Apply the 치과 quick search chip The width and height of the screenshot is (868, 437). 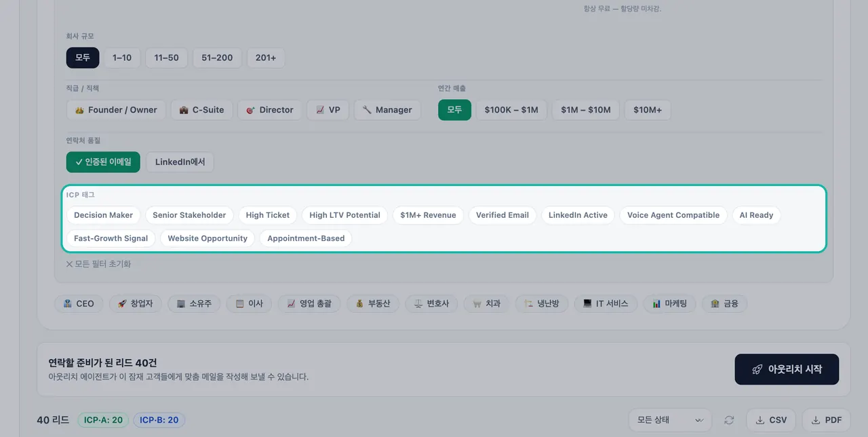[487, 303]
